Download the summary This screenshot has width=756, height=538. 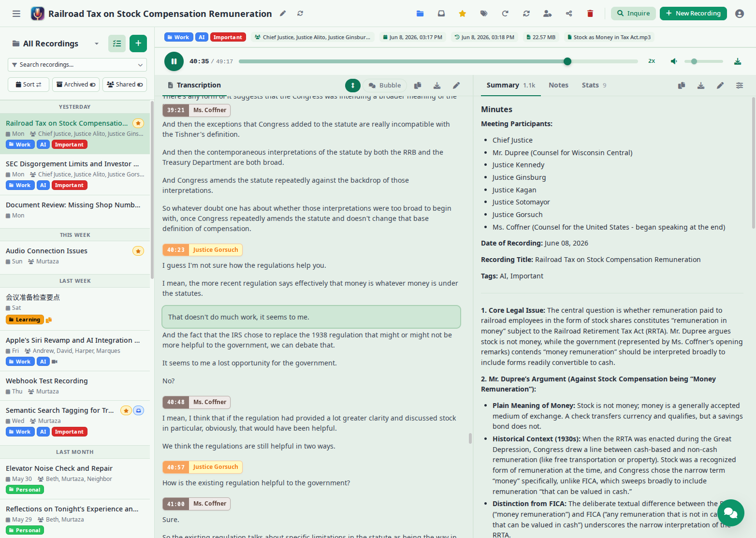pyautogui.click(x=701, y=86)
